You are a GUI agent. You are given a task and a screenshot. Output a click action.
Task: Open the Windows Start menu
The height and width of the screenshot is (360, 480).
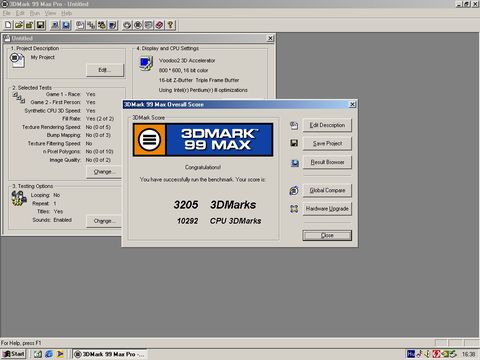pyautogui.click(x=14, y=354)
